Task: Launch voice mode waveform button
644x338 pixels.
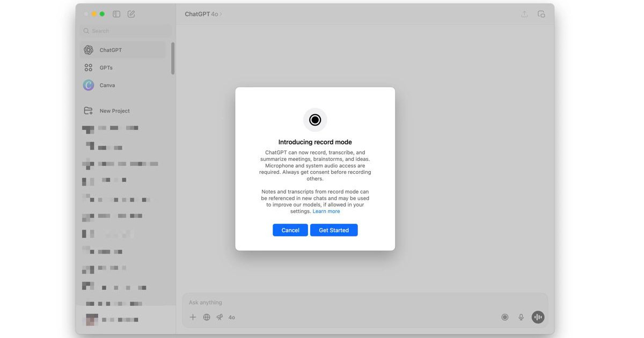Action: (538, 317)
